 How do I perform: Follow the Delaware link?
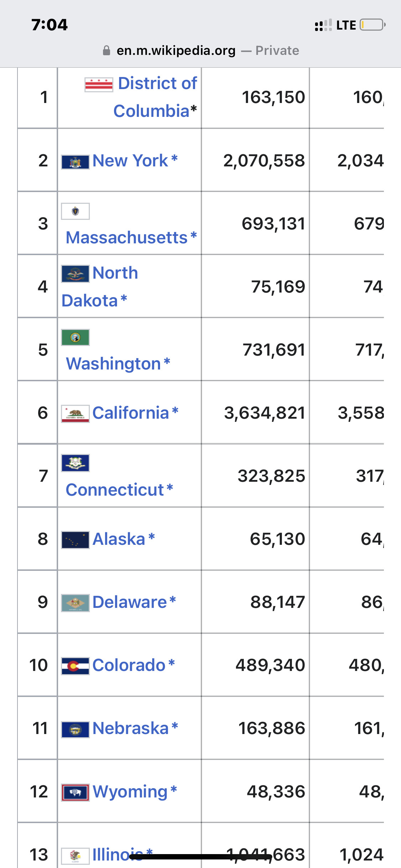point(129,602)
